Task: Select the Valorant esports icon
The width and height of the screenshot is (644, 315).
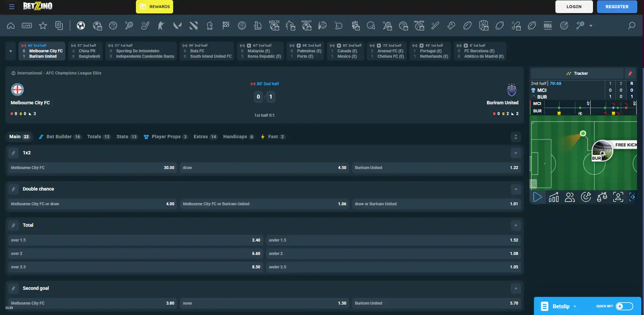Action: tap(178, 25)
